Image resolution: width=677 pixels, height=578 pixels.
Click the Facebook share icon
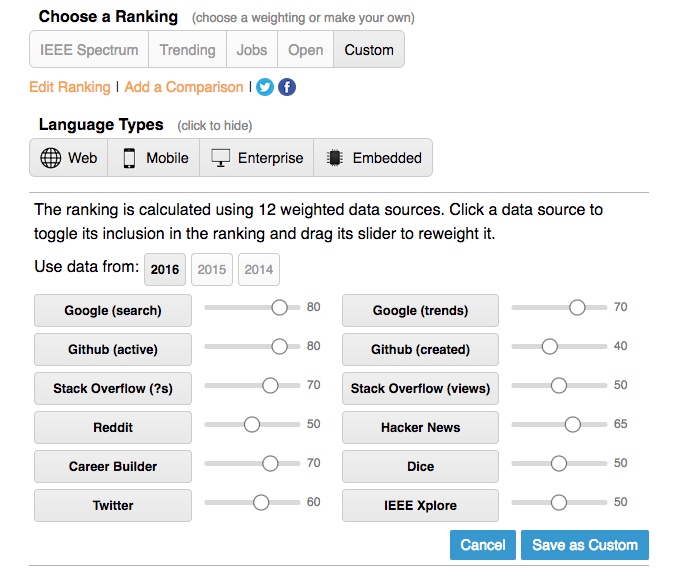287,87
